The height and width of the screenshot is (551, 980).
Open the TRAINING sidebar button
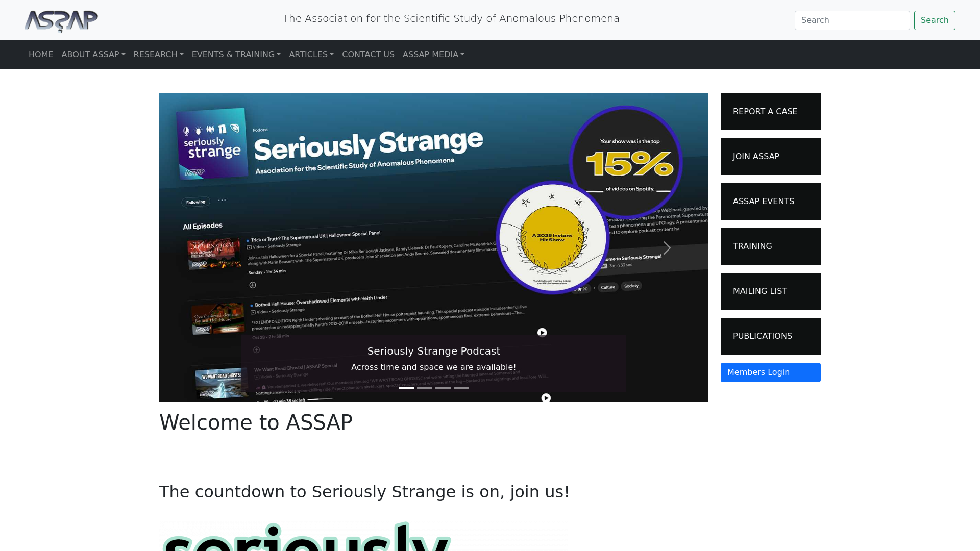(x=771, y=246)
